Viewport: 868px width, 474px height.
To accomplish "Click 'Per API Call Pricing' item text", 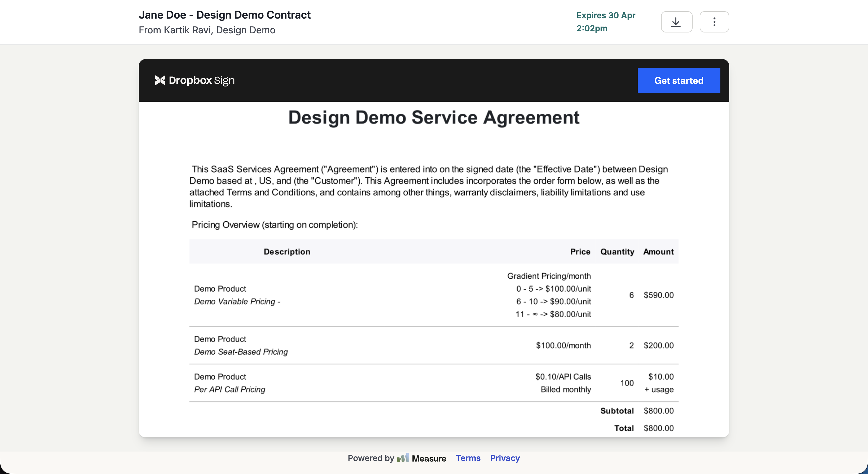I will coord(229,389).
